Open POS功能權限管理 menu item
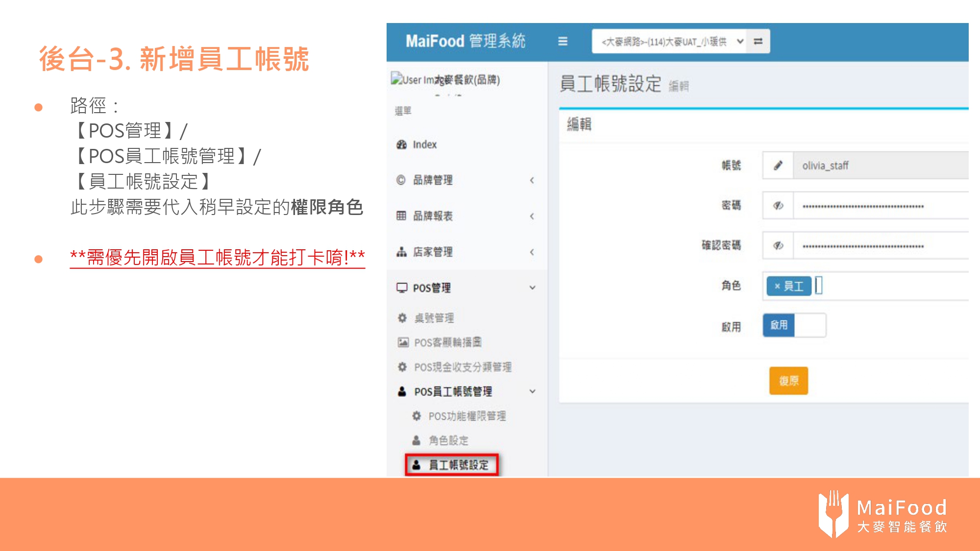 point(466,416)
